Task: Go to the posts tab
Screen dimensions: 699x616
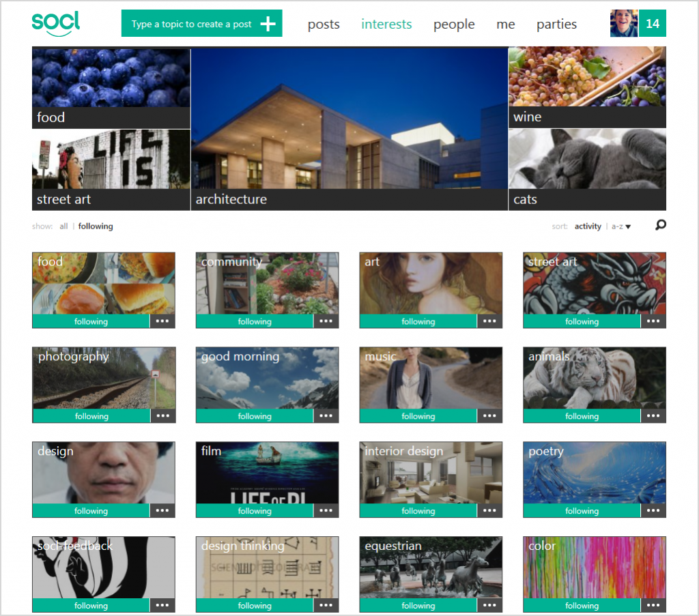Action: click(324, 25)
